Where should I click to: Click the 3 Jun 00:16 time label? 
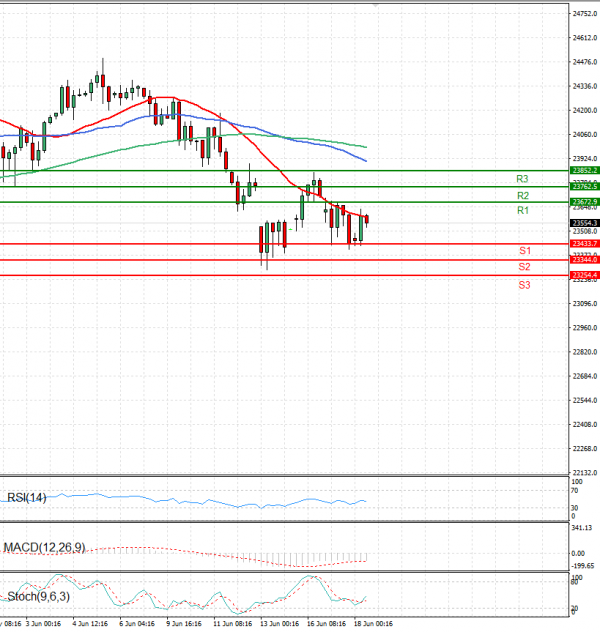coord(43,624)
